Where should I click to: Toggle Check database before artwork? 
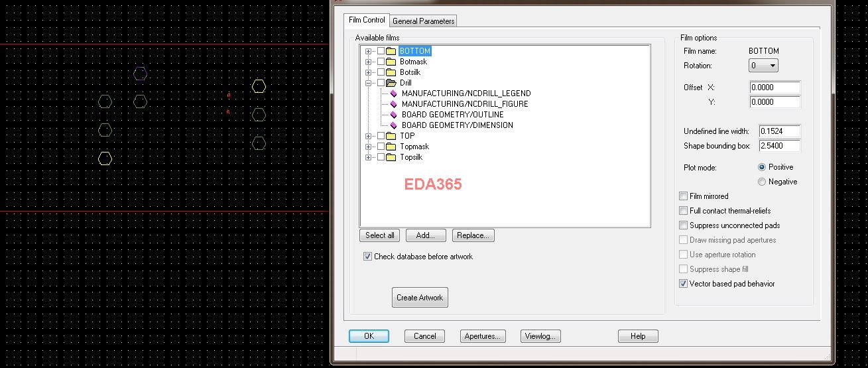(x=367, y=257)
